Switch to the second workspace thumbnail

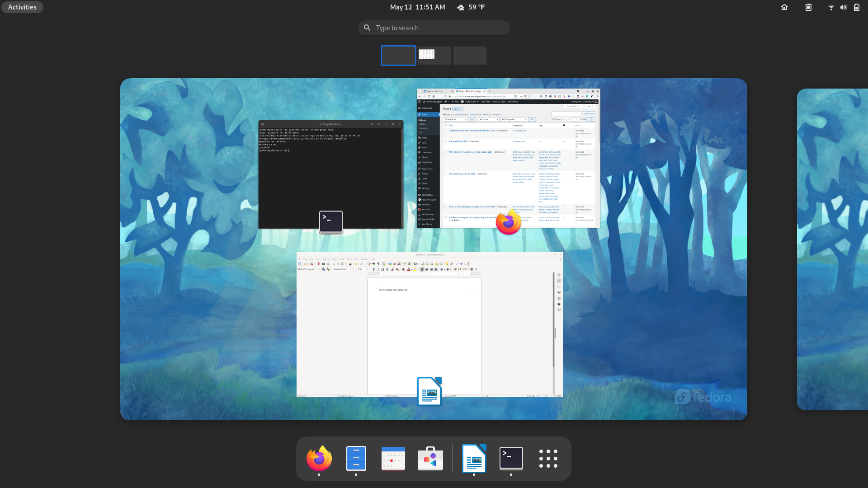pos(434,56)
